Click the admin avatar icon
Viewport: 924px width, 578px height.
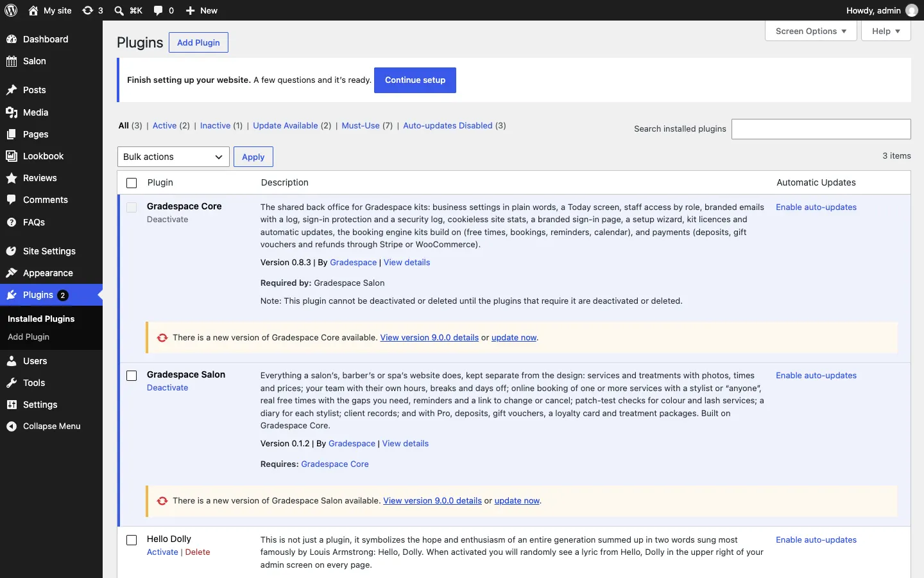click(x=912, y=10)
